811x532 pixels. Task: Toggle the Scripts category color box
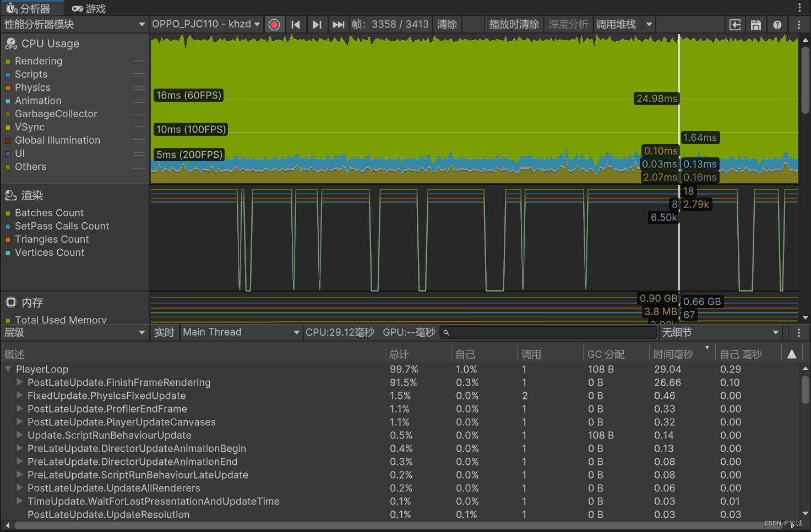(8, 74)
